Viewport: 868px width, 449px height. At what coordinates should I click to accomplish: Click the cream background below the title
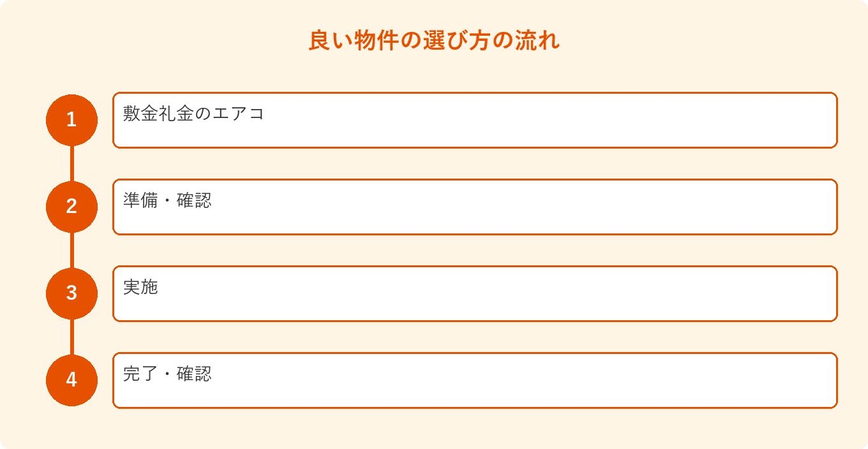[x=434, y=73]
